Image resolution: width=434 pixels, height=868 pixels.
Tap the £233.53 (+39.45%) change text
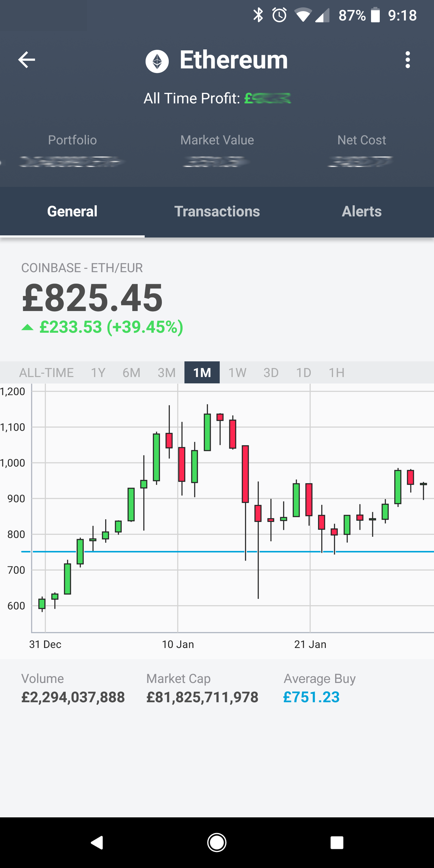(x=111, y=327)
